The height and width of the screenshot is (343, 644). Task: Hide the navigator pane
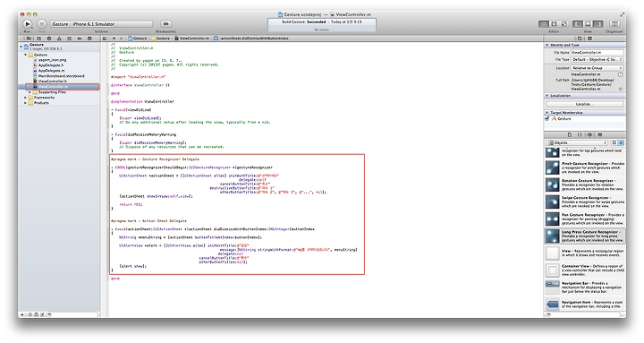(x=578, y=24)
